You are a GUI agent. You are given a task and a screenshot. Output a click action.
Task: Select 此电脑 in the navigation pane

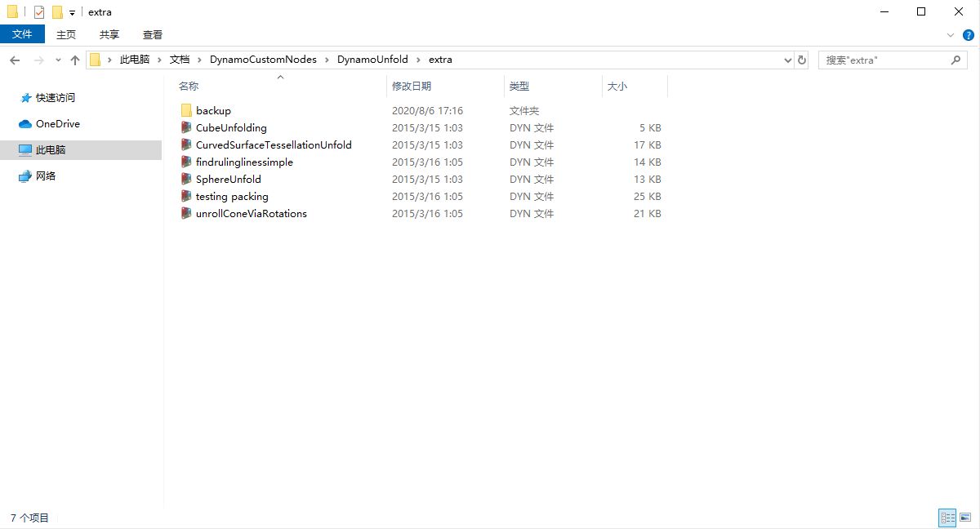(51, 150)
